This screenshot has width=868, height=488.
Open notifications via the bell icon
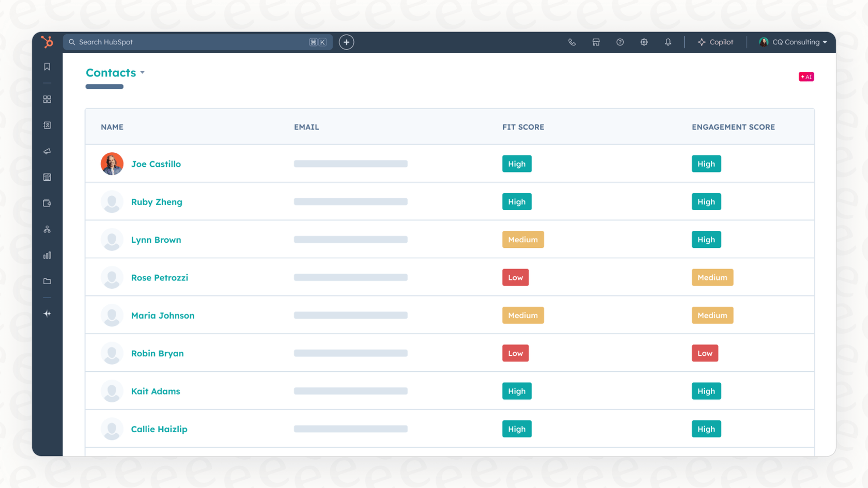tap(668, 42)
